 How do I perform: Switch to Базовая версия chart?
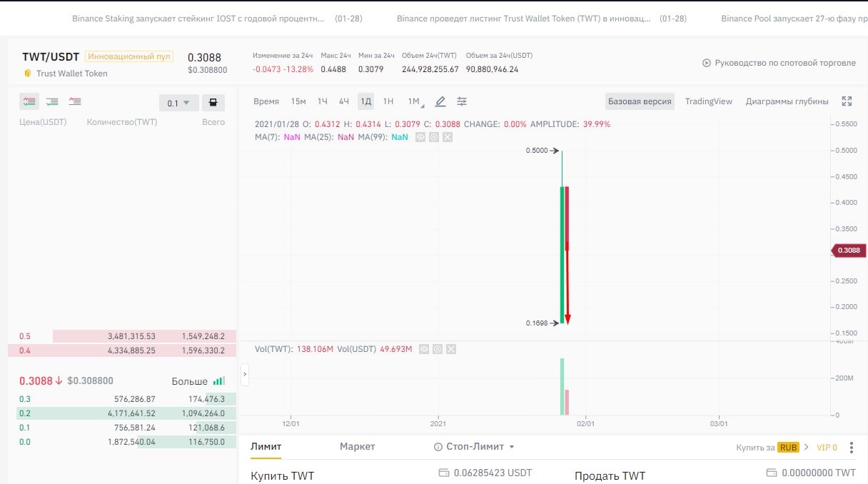point(640,101)
